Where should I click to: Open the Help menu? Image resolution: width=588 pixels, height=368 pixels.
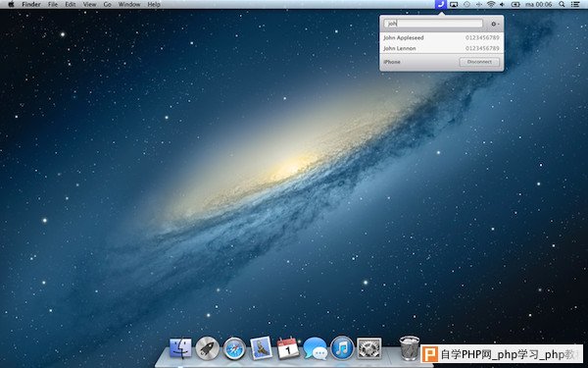tap(154, 5)
